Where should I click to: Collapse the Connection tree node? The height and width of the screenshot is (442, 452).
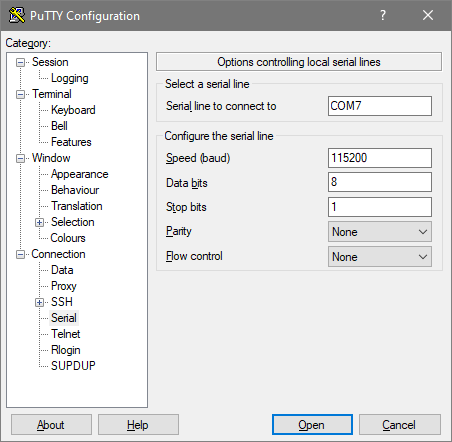(x=21, y=254)
